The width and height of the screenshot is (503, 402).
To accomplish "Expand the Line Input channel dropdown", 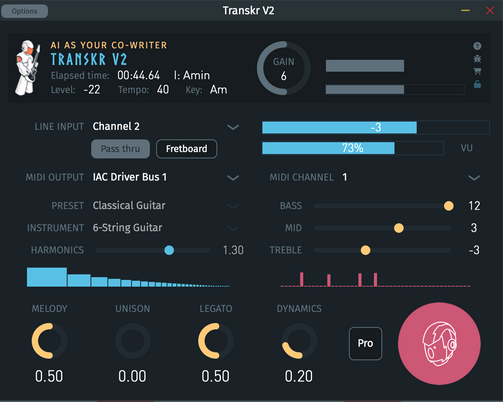I will 233,127.
